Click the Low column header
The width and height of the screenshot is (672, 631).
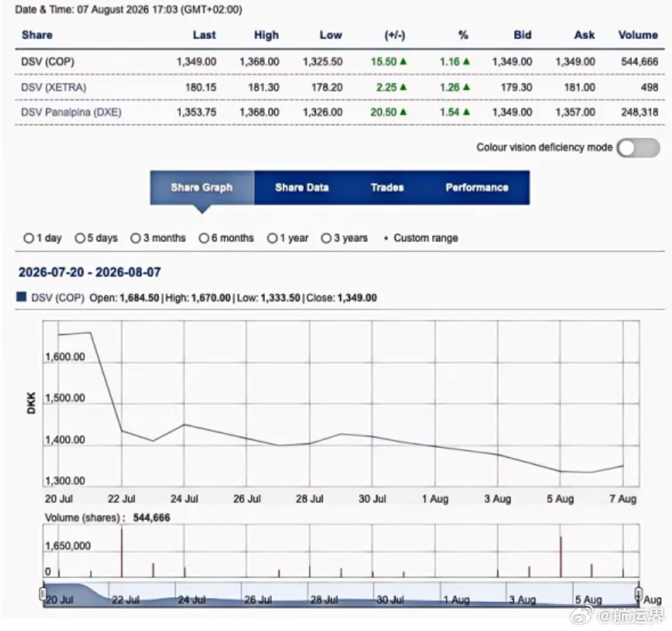click(x=331, y=35)
